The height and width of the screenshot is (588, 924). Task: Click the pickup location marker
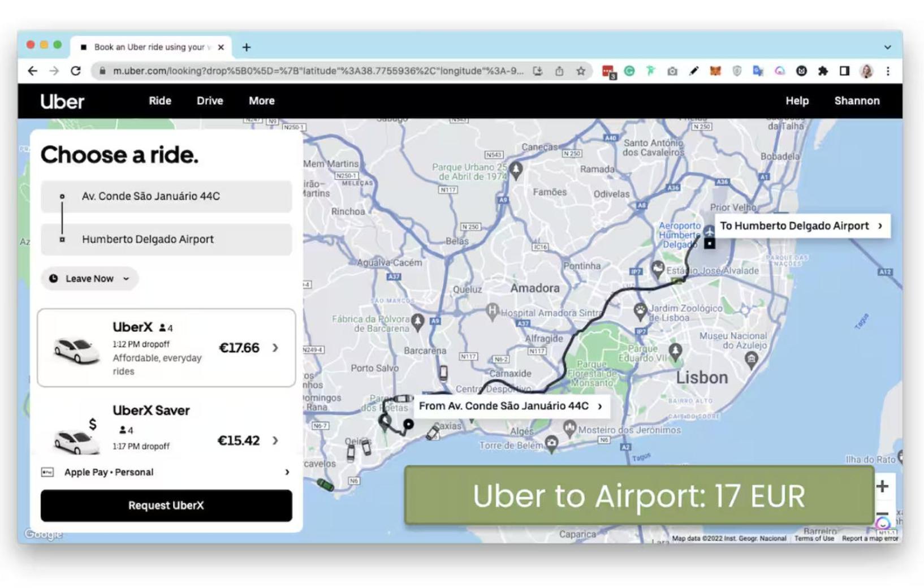point(408,423)
